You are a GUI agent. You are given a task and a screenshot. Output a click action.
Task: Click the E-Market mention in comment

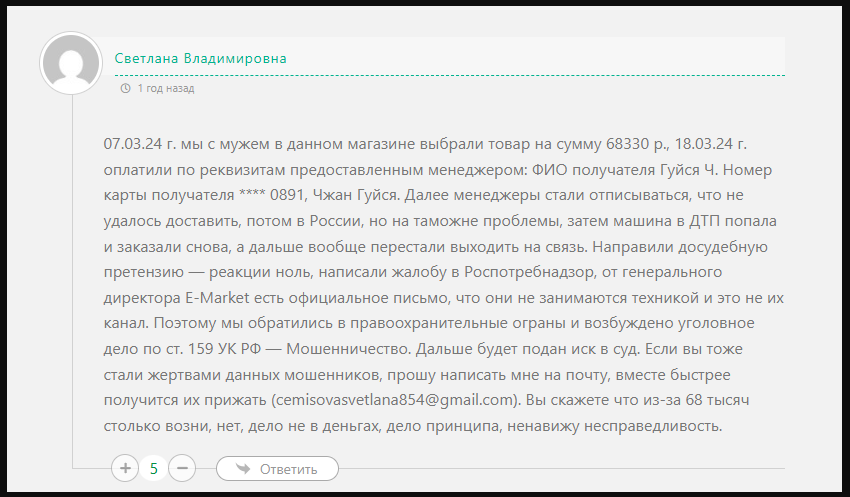coord(221,297)
